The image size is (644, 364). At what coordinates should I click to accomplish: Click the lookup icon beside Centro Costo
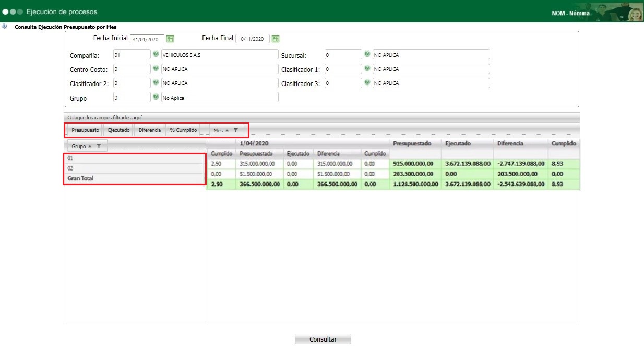156,68
